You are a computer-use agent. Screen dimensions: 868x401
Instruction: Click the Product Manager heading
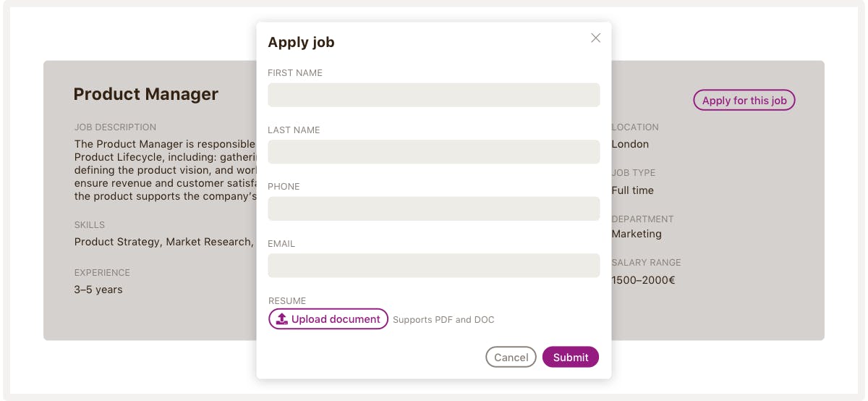click(146, 94)
